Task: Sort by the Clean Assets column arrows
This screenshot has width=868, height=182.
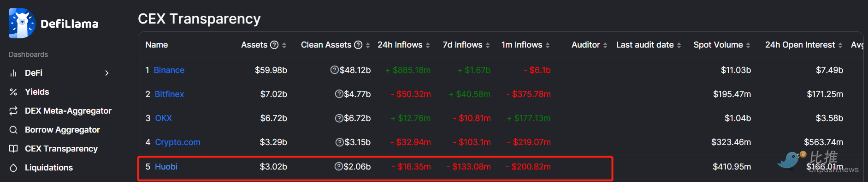Action: [368, 45]
